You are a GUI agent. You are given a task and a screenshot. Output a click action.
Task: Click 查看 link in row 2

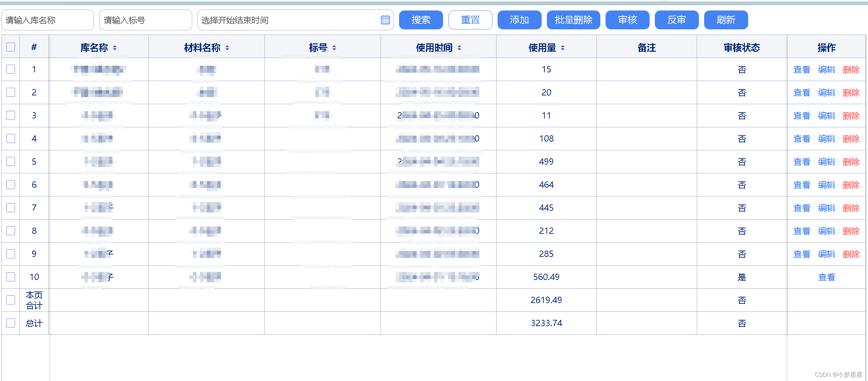coord(802,93)
